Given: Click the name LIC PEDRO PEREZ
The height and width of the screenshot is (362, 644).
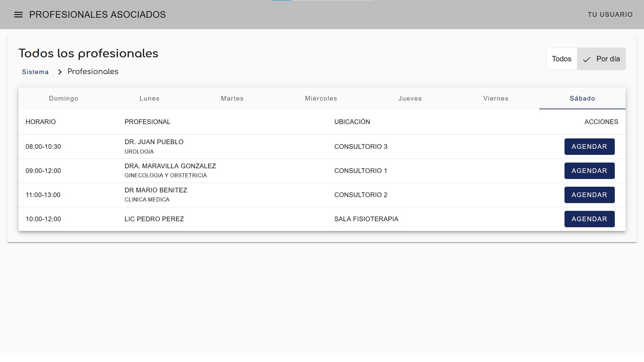Looking at the screenshot, I should point(154,219).
